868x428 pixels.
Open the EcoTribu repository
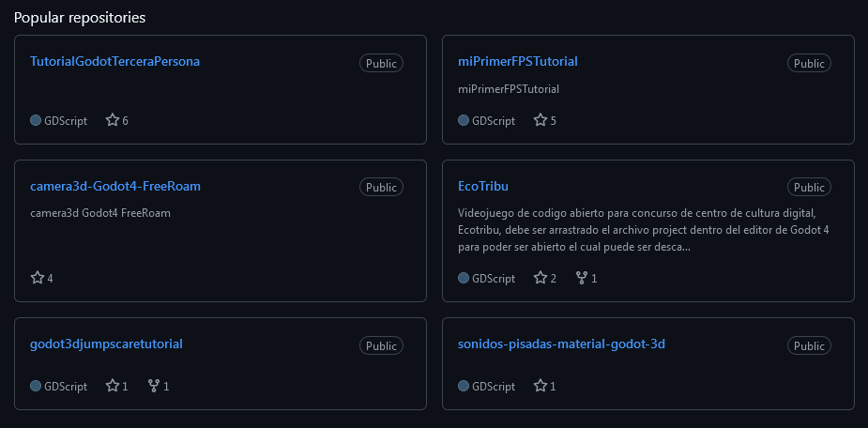[482, 186]
